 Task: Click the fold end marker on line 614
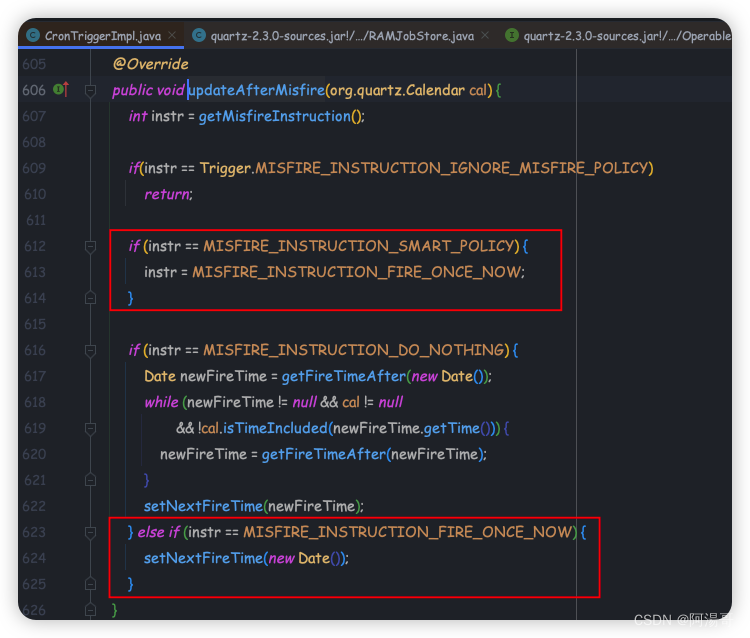[90, 298]
